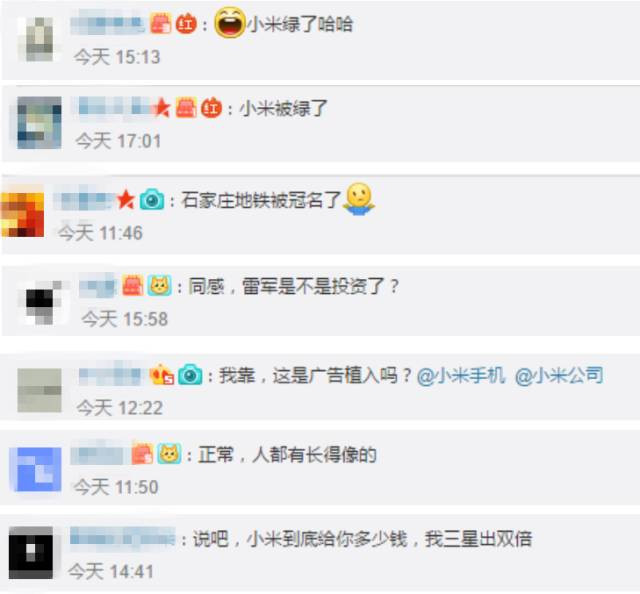Click the black avatar of 三星出双倍 commenter

pos(31,553)
